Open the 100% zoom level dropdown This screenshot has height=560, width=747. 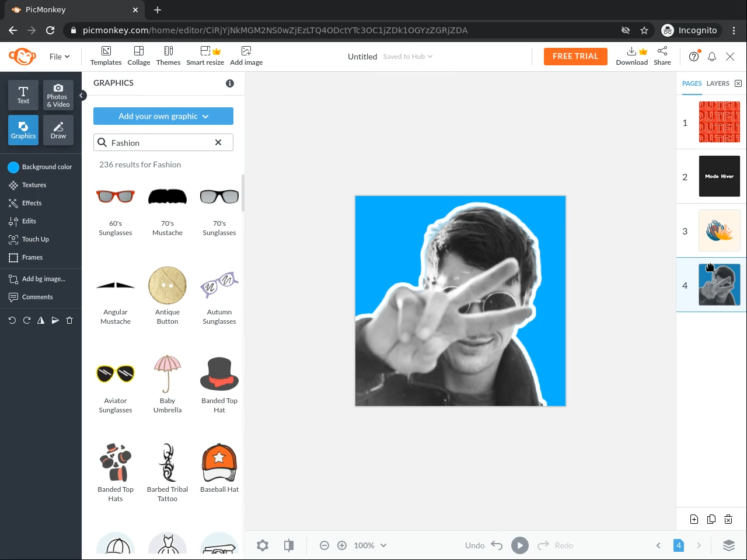370,545
